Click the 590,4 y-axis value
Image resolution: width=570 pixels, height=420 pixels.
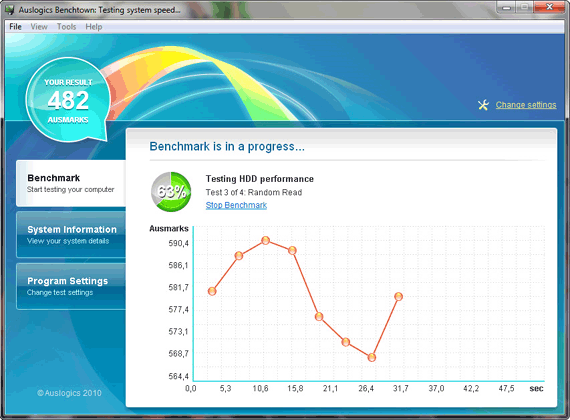point(178,243)
